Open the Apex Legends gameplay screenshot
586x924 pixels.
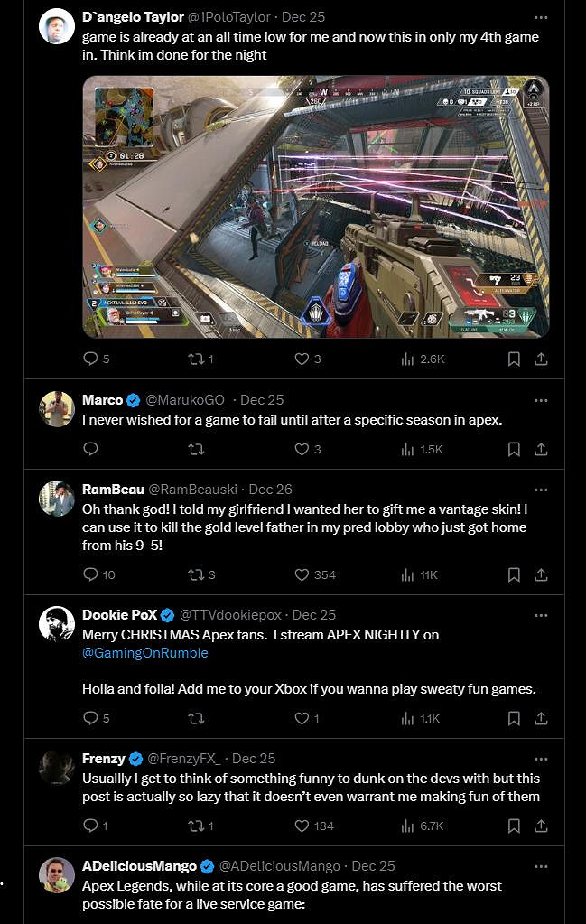316,204
